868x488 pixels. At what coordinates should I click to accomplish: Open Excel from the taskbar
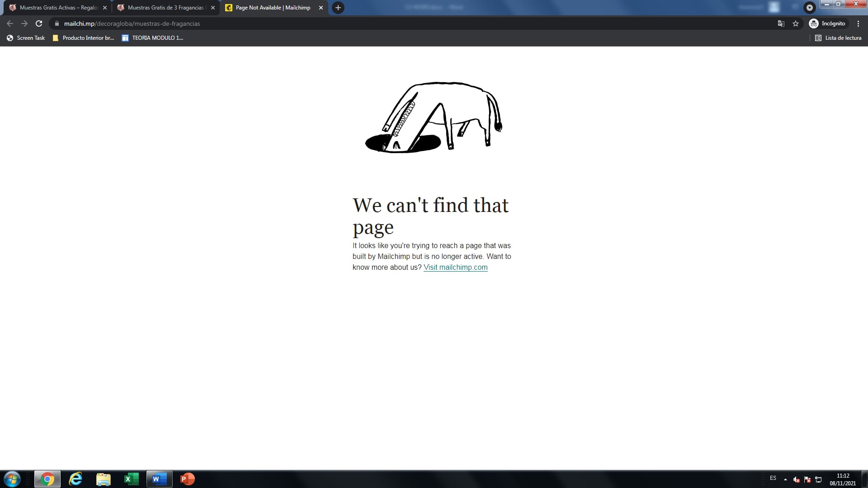click(132, 479)
